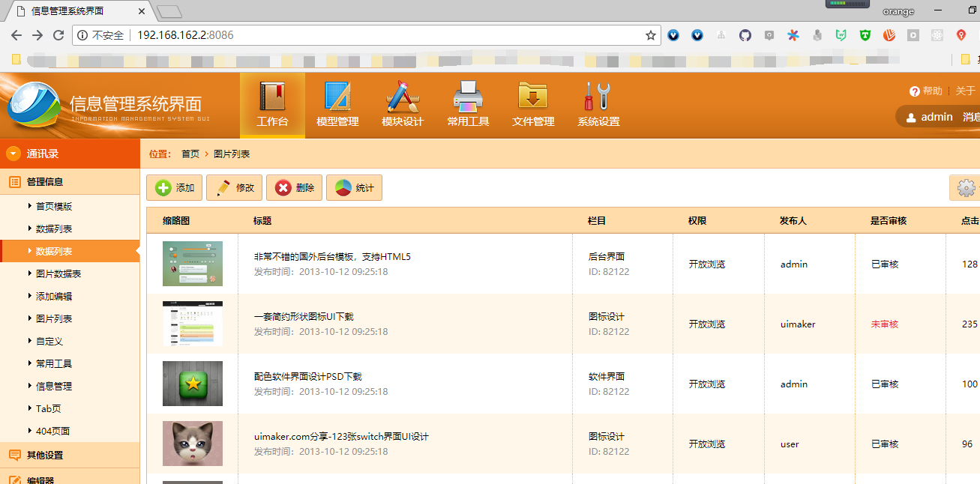
Task: Open the red map pin extension icon
Action: [x=961, y=35]
